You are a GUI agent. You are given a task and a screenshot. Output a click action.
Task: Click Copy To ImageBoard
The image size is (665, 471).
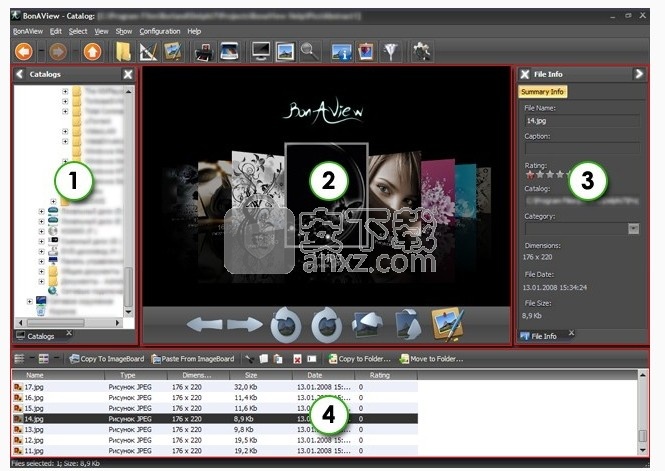pyautogui.click(x=107, y=359)
